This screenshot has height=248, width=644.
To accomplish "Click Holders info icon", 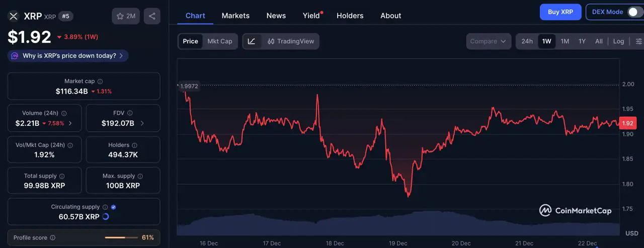I will [134, 145].
